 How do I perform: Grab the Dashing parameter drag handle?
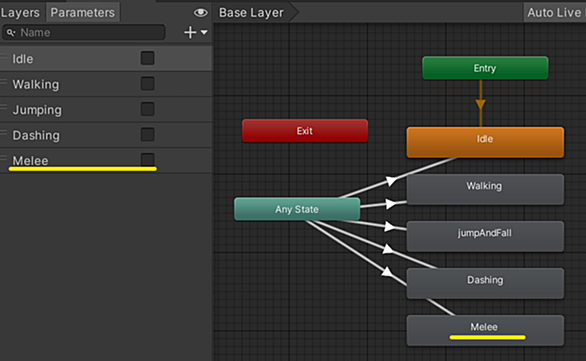click(x=3, y=133)
